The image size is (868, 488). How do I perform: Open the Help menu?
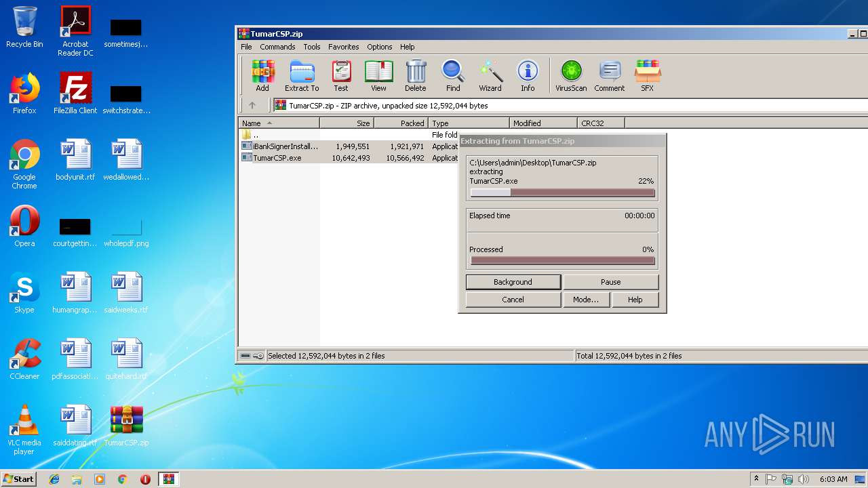tap(408, 47)
